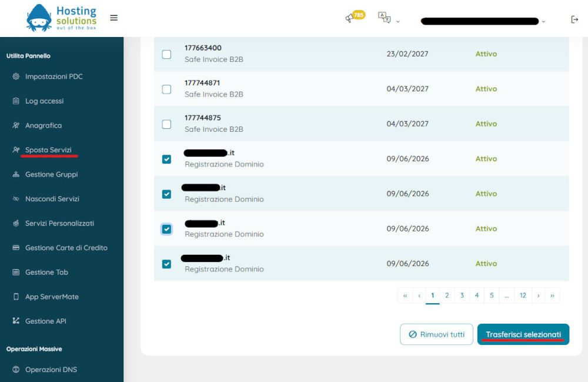Click Trasferisci selezionati button
This screenshot has height=382, width=588.
523,334
